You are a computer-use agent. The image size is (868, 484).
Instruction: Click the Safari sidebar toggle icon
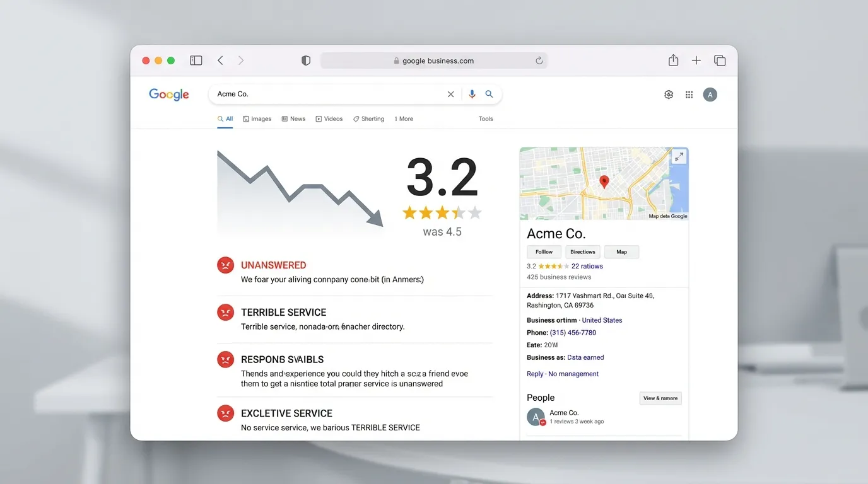point(196,60)
